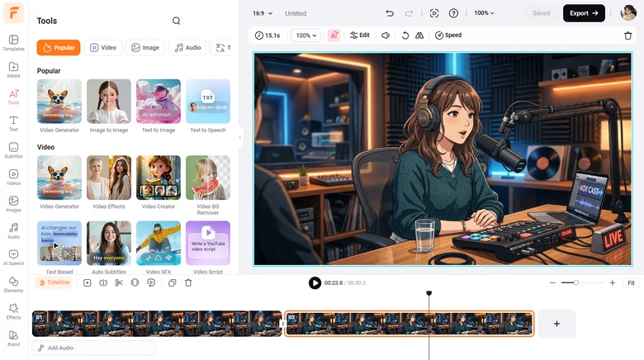644x360 pixels.
Task: Open the help question mark icon
Action: coord(453,13)
